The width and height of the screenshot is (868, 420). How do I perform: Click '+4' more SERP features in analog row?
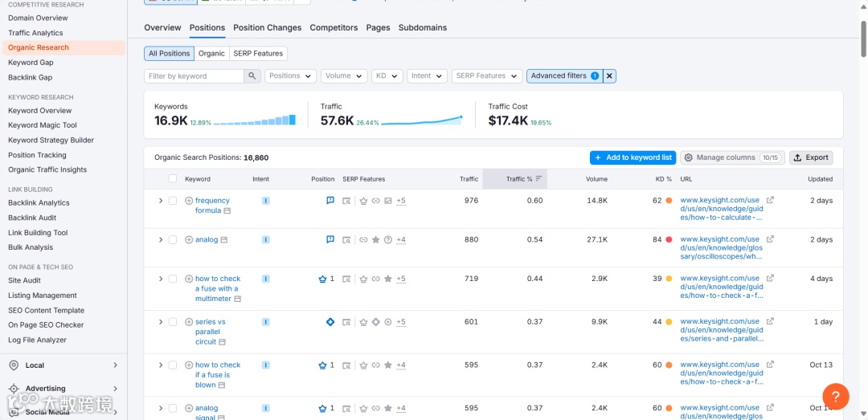click(401, 239)
